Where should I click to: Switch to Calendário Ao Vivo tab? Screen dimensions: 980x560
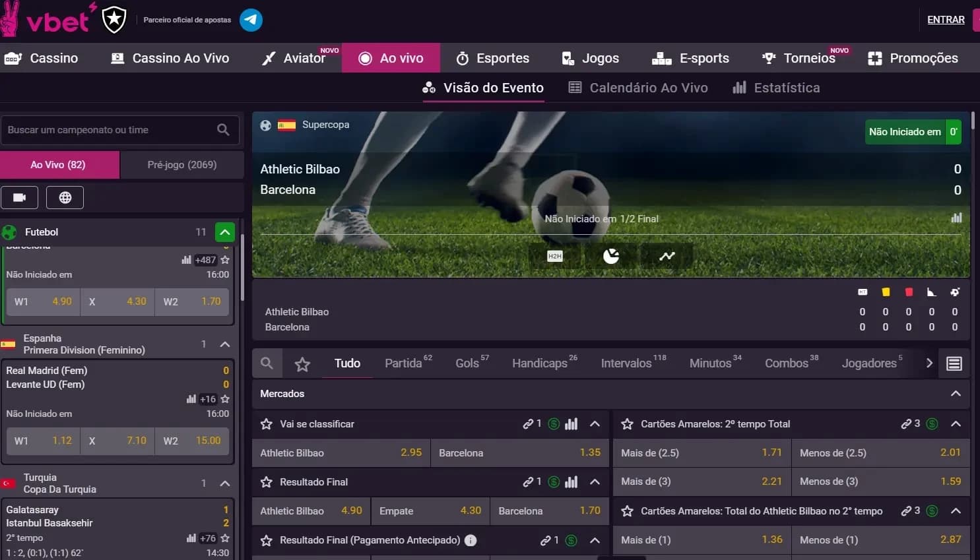638,88
